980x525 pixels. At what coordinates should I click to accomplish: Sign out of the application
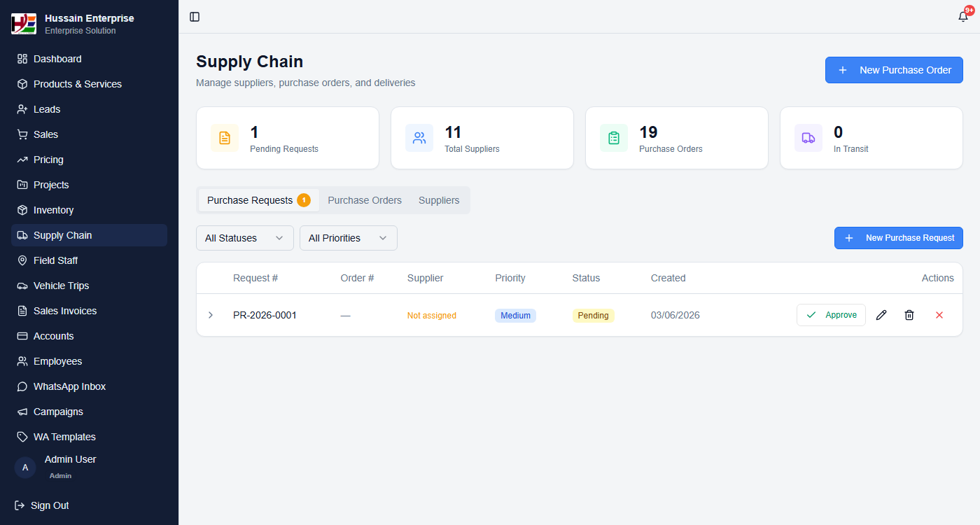(42, 505)
